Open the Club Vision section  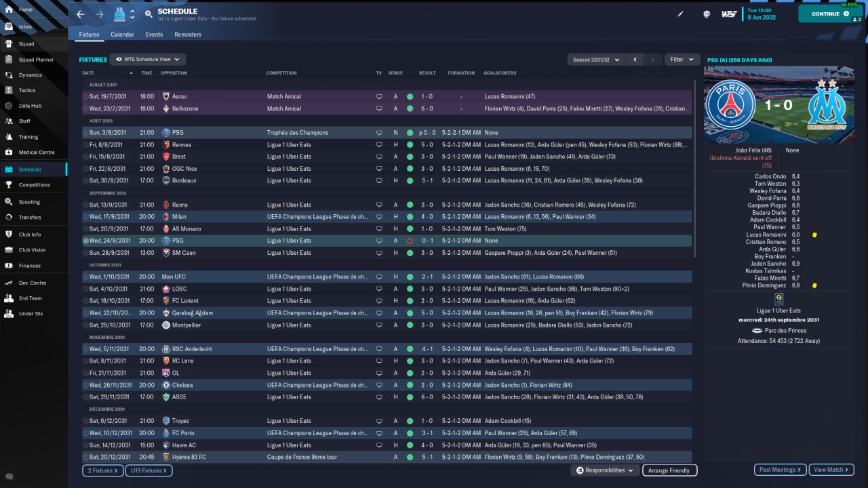pyautogui.click(x=34, y=250)
